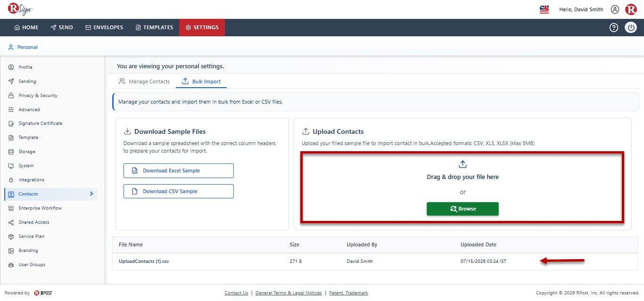This screenshot has width=644, height=301.
Task: Open the Envelopes menu
Action: tap(104, 27)
